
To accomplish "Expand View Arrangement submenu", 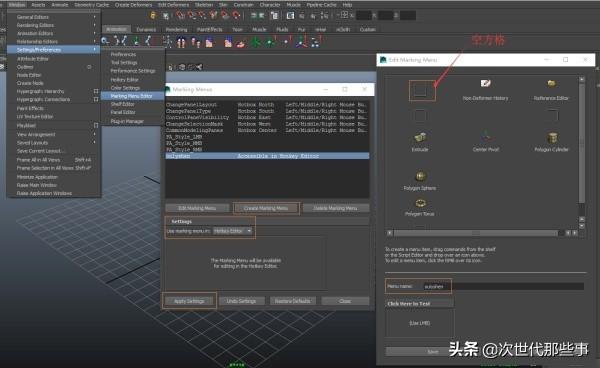I will click(x=95, y=134).
